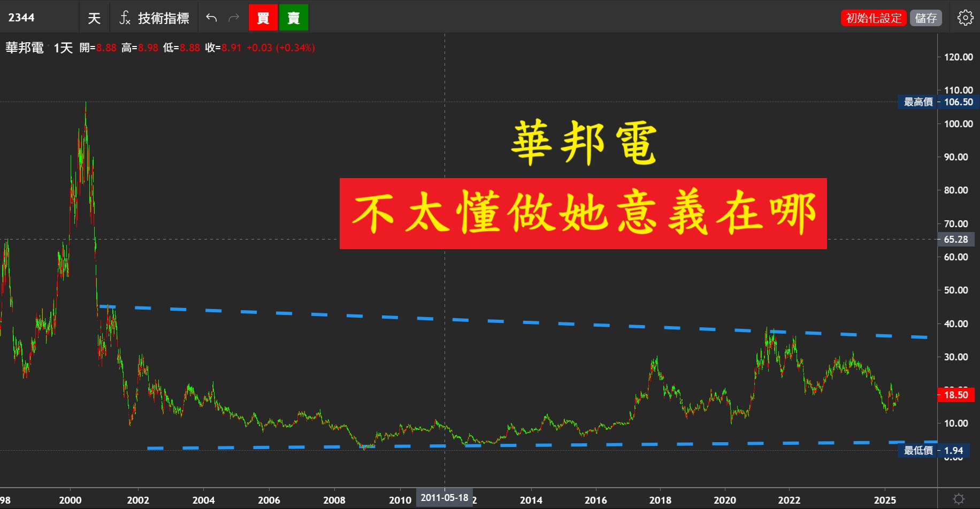
Task: Click the 70.00 price axis label
Action: click(956, 224)
